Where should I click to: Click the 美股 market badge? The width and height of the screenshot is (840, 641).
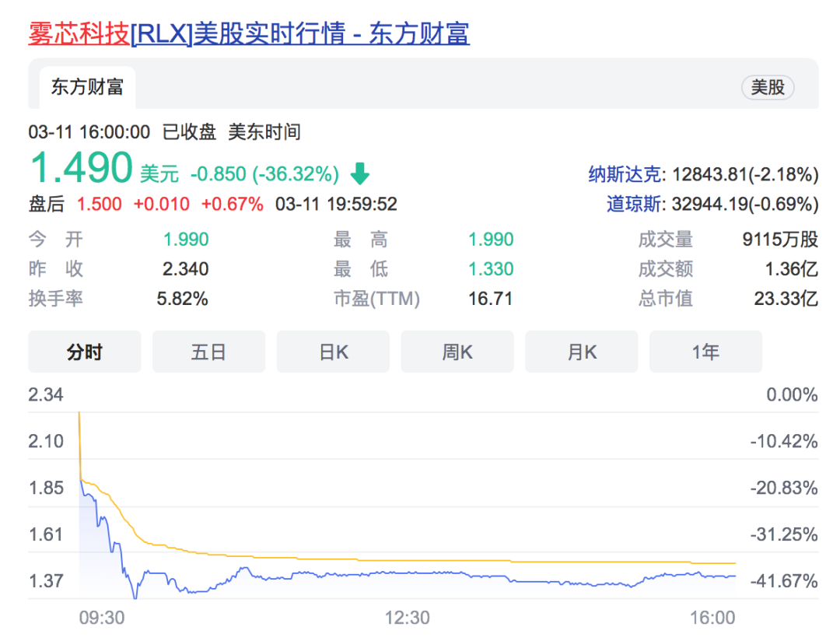pyautogui.click(x=767, y=87)
